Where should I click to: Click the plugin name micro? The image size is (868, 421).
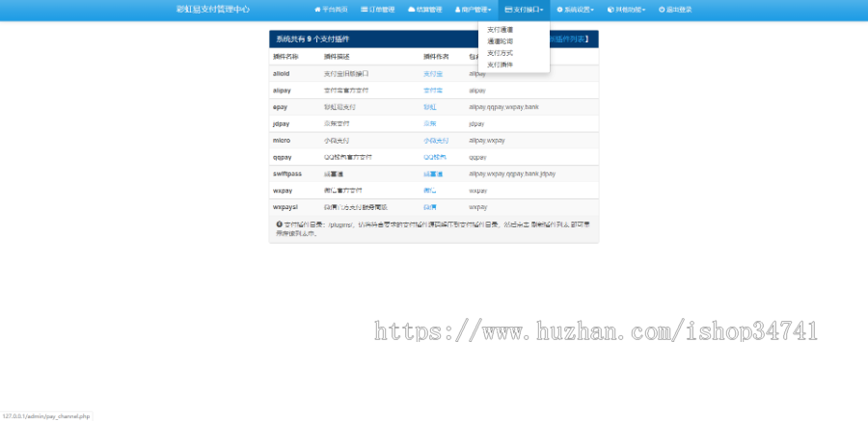tap(282, 141)
